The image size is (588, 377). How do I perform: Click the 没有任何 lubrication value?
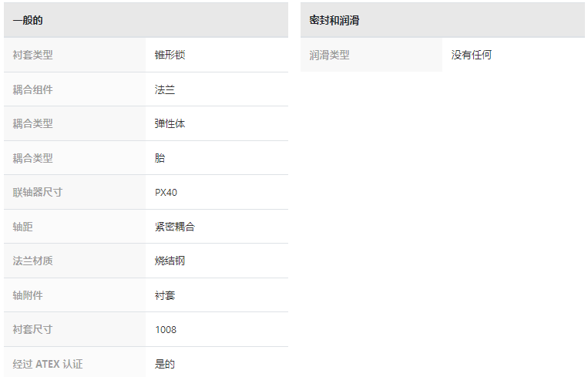point(472,56)
